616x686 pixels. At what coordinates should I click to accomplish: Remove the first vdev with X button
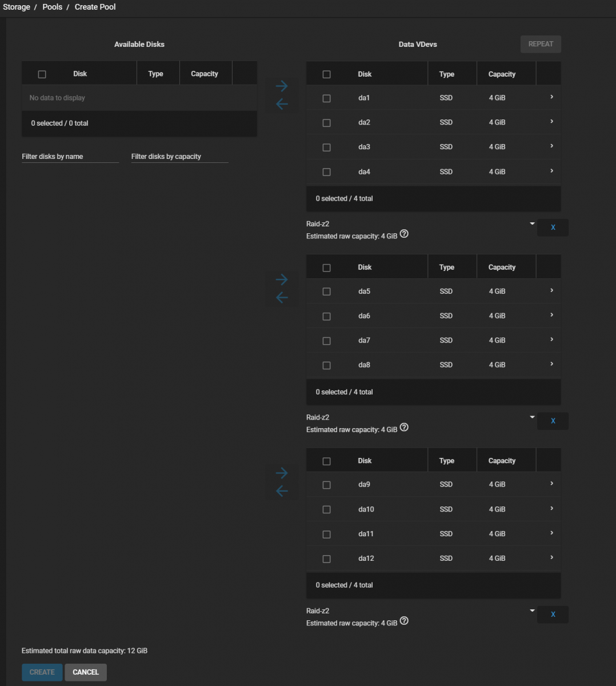pos(553,228)
